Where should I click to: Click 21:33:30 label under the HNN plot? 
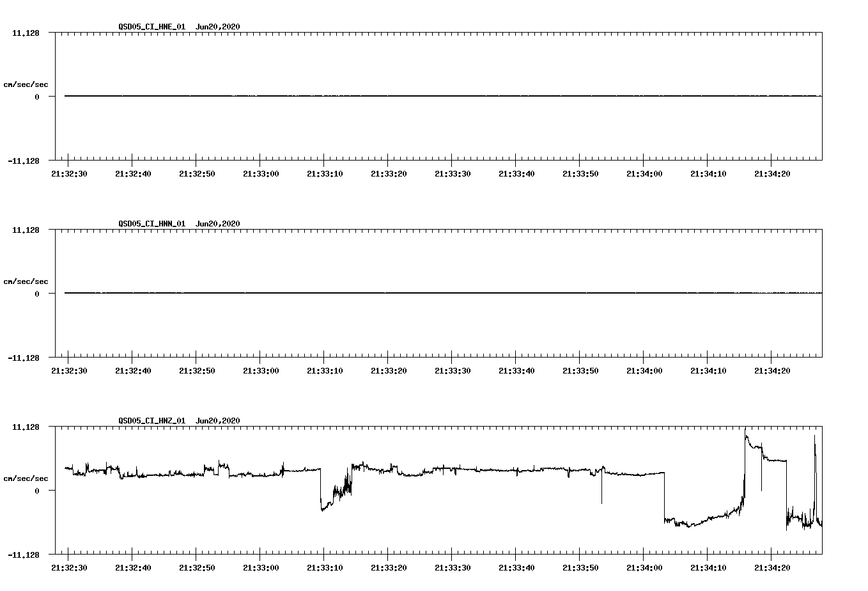click(453, 371)
